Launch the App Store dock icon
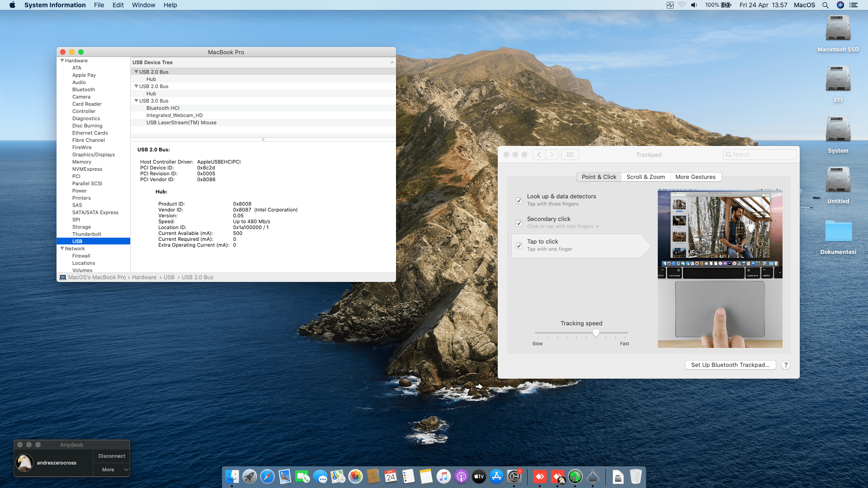The height and width of the screenshot is (488, 868). tap(496, 477)
